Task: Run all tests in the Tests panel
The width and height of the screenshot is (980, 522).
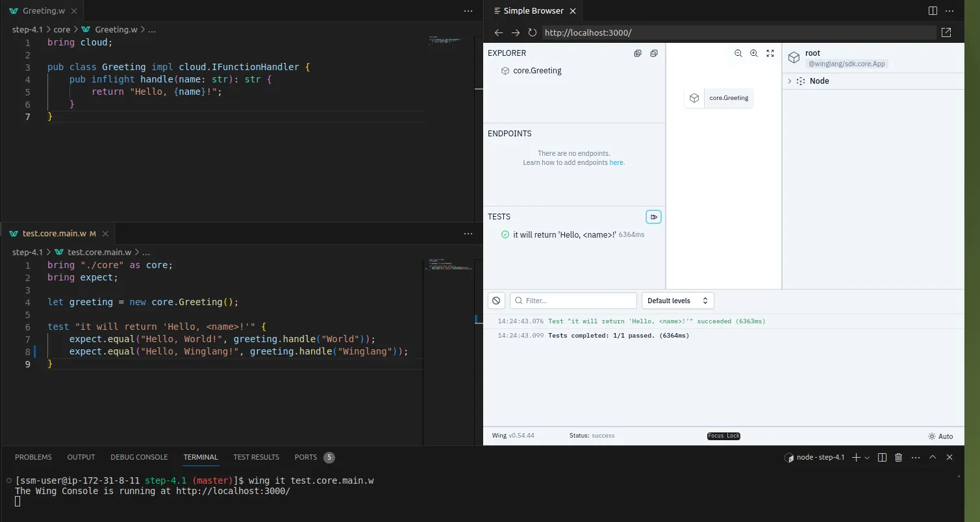Action: tap(653, 217)
